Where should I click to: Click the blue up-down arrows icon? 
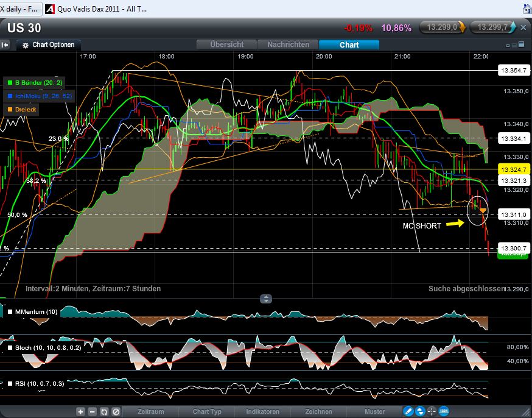pos(420,411)
